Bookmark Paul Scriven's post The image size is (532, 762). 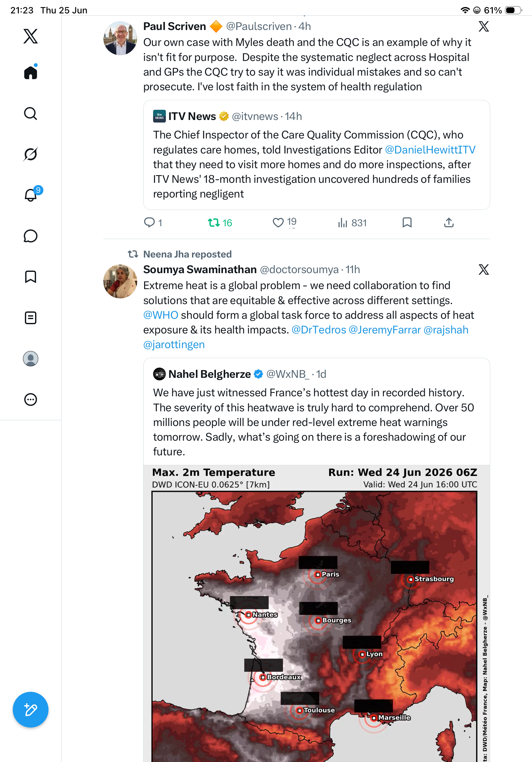click(407, 223)
